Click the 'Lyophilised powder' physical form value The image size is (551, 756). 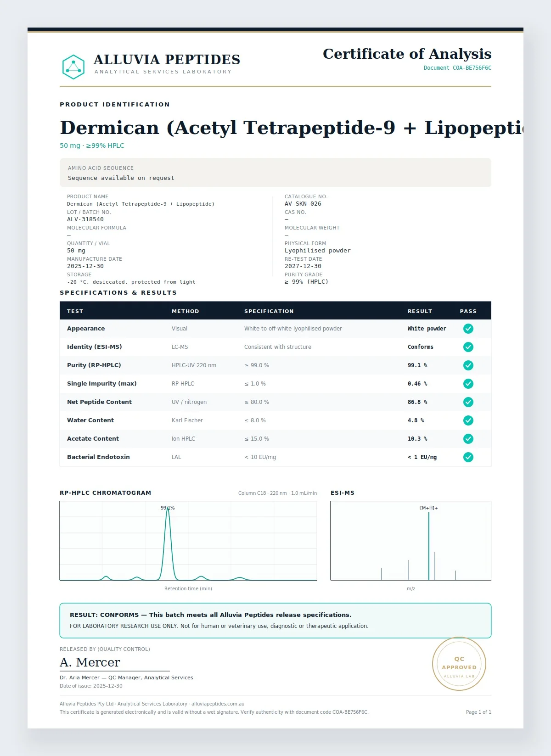pos(318,251)
